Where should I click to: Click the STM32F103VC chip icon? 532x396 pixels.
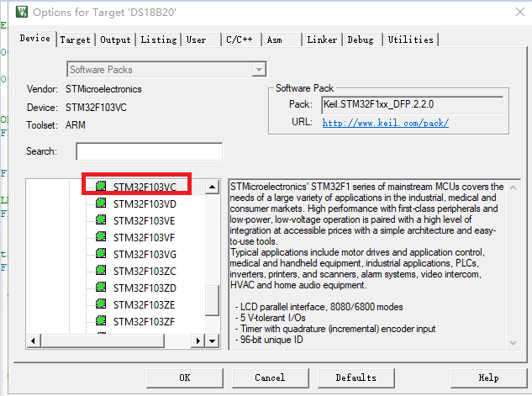point(101,187)
